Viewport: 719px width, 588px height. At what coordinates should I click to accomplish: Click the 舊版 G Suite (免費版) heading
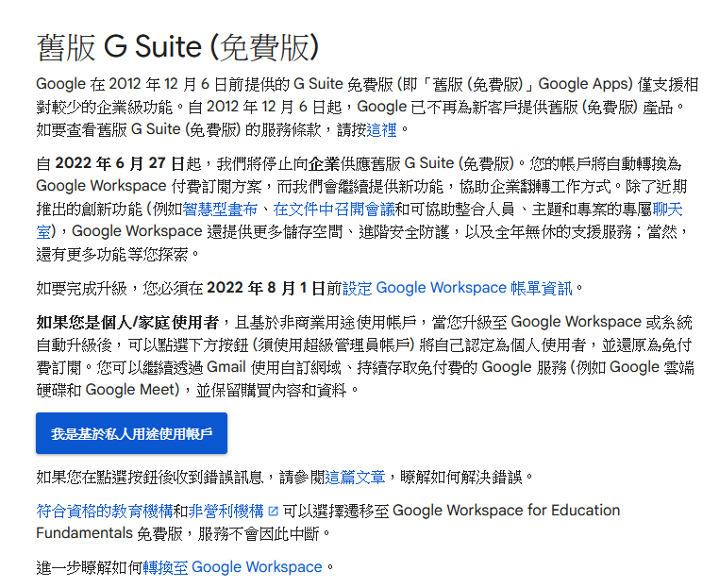pos(177,46)
